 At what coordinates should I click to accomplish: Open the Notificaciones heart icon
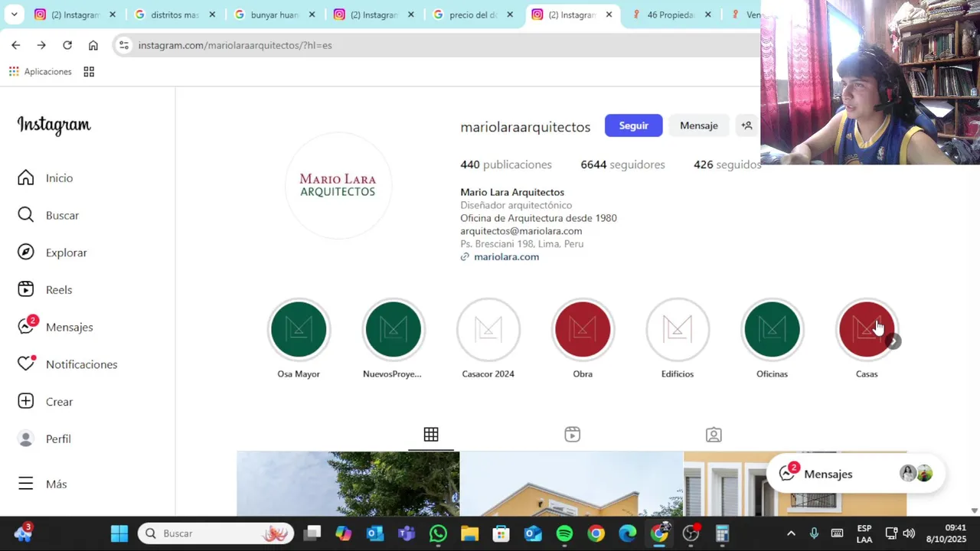(x=26, y=364)
